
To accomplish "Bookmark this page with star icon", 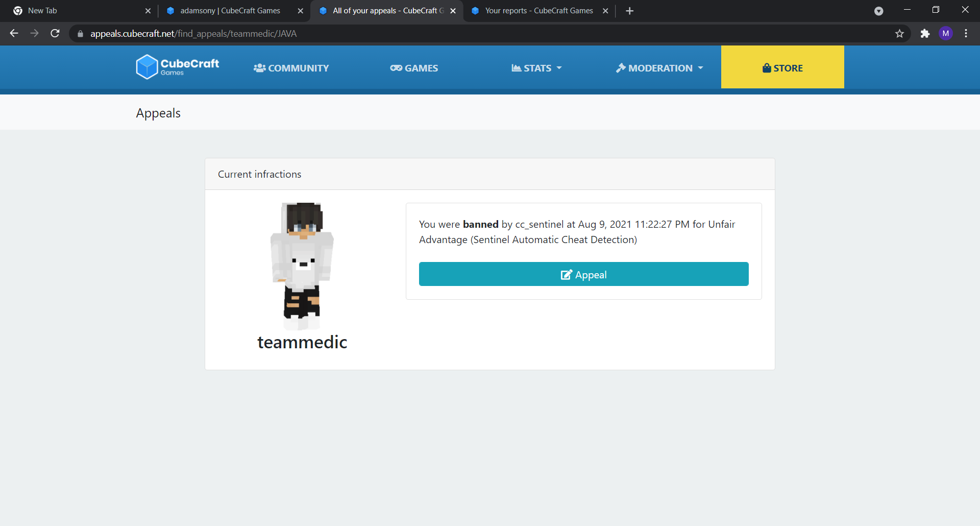I will tap(899, 34).
